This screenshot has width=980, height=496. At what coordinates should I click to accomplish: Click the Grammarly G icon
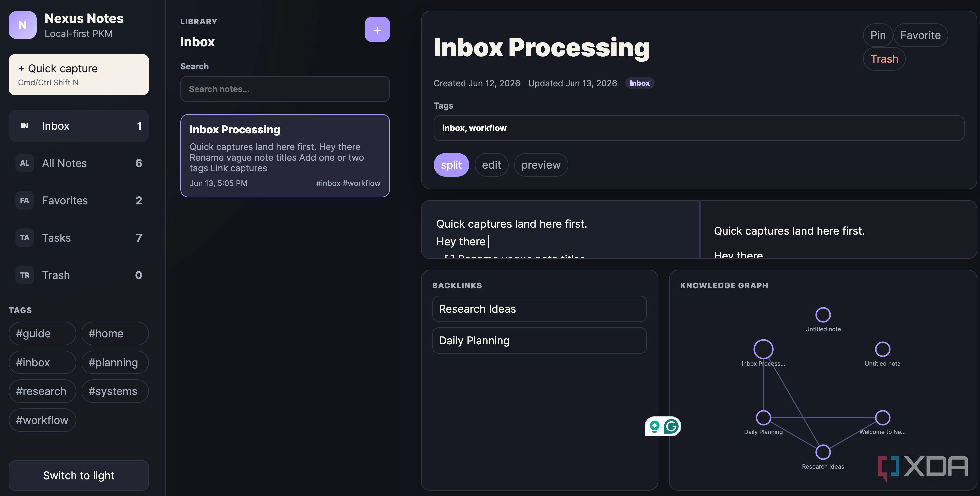(671, 426)
